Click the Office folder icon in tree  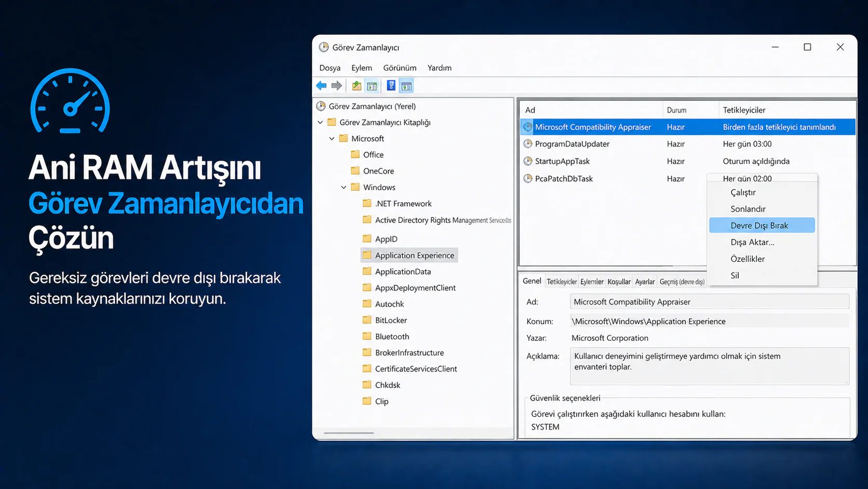355,154
